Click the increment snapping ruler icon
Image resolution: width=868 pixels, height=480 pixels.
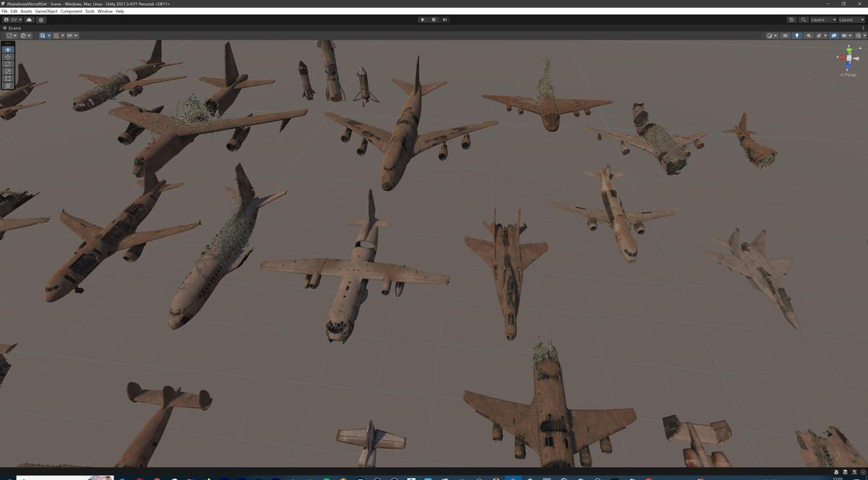(x=69, y=35)
